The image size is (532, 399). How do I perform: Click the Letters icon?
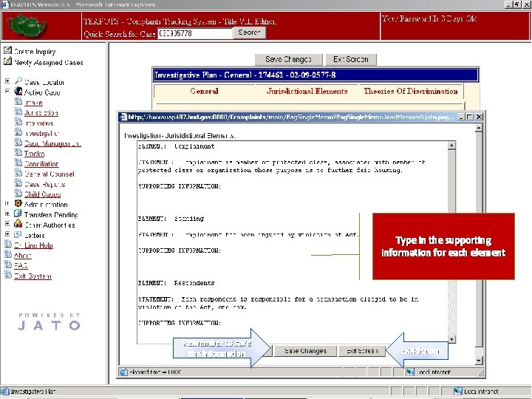pyautogui.click(x=18, y=234)
